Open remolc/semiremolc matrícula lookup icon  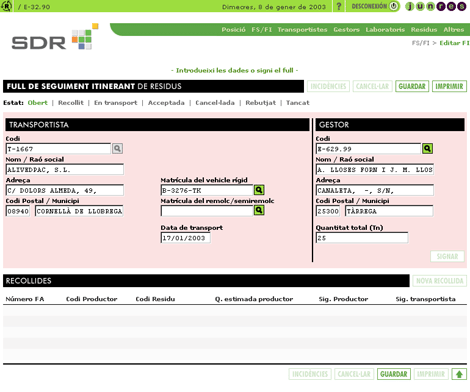click(x=259, y=210)
